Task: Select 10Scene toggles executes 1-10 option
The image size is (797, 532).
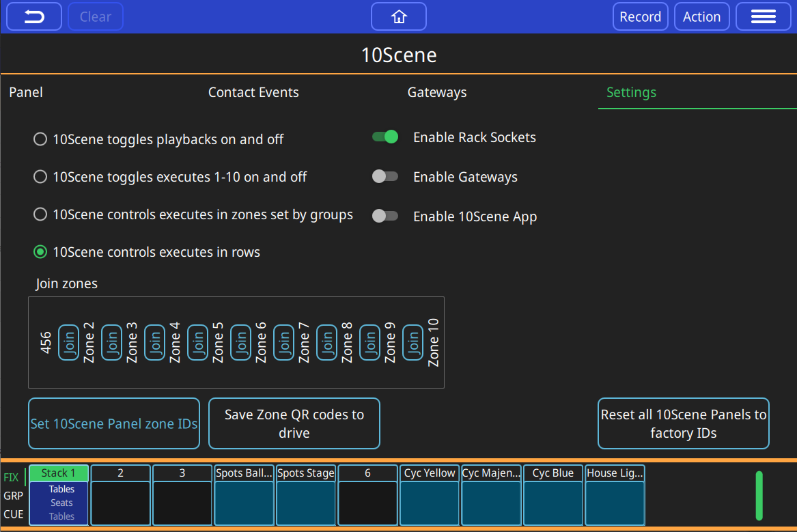Action: (x=40, y=177)
